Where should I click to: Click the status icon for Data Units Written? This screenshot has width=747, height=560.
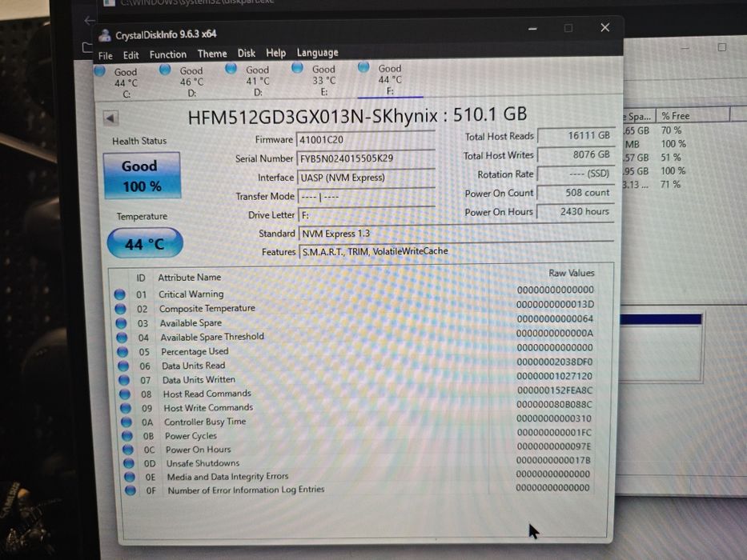coord(124,380)
